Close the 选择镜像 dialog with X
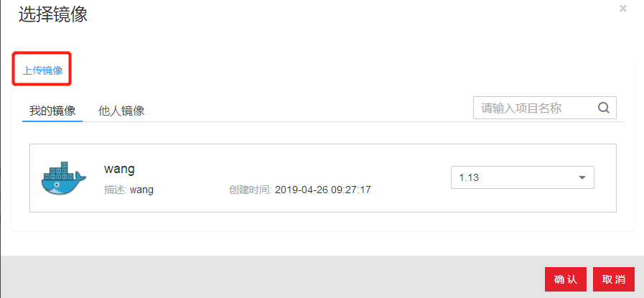This screenshot has height=298, width=644. coord(623,8)
